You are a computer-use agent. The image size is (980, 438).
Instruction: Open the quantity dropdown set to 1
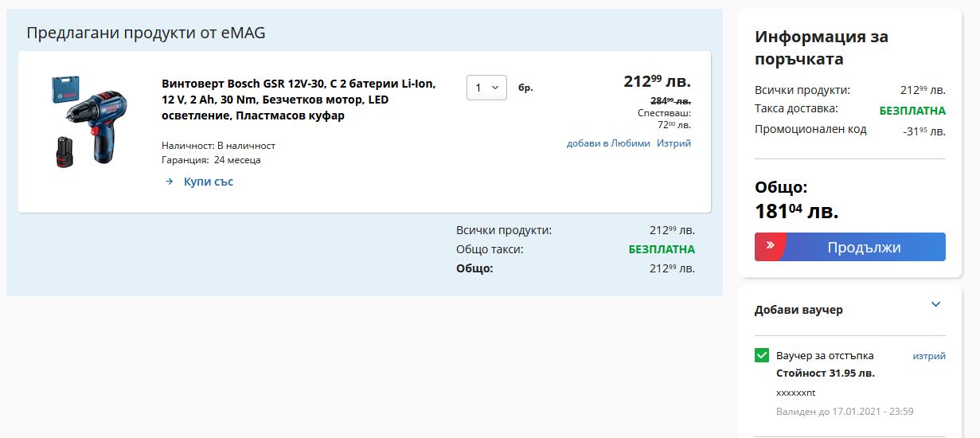(x=486, y=88)
